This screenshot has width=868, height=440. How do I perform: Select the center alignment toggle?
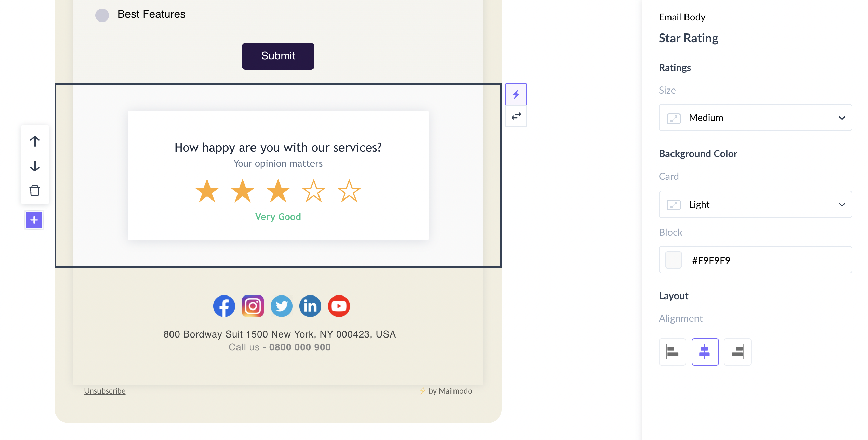pyautogui.click(x=705, y=351)
